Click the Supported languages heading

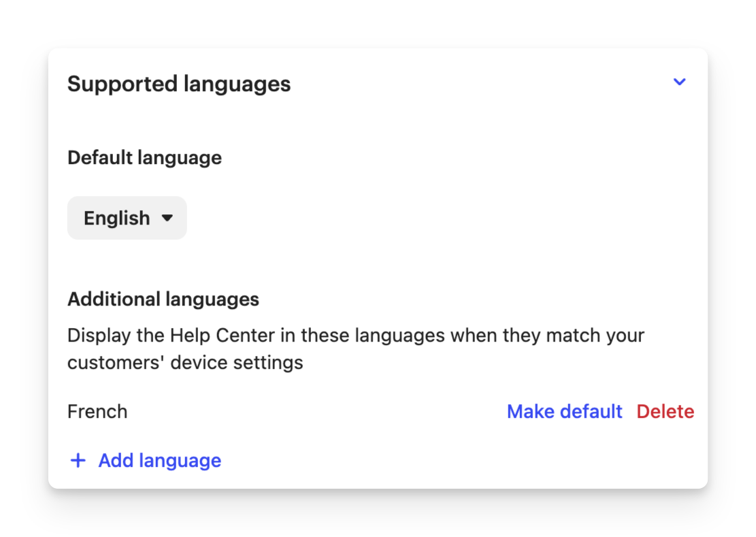coord(179,84)
